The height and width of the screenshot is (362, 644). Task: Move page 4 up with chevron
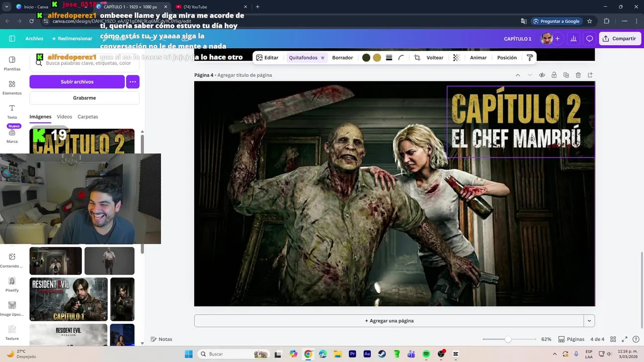coord(518,75)
